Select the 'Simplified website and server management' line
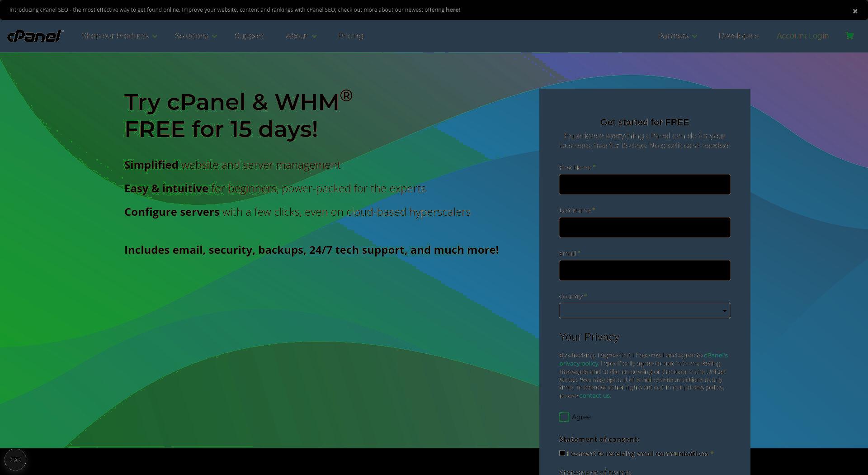Viewport: 868px width, 475px height. point(232,165)
